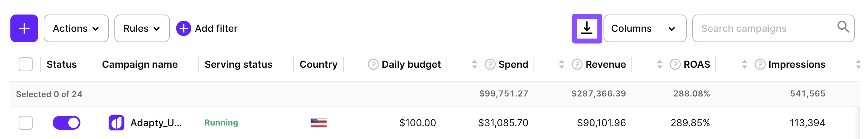This screenshot has width=868, height=139.
Task: Disable the Adapty campaign status switch
Action: pyautogui.click(x=67, y=123)
